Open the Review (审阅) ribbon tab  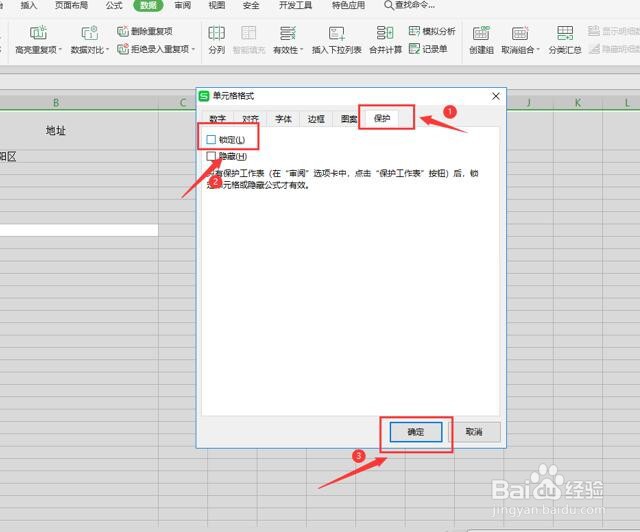pyautogui.click(x=182, y=5)
